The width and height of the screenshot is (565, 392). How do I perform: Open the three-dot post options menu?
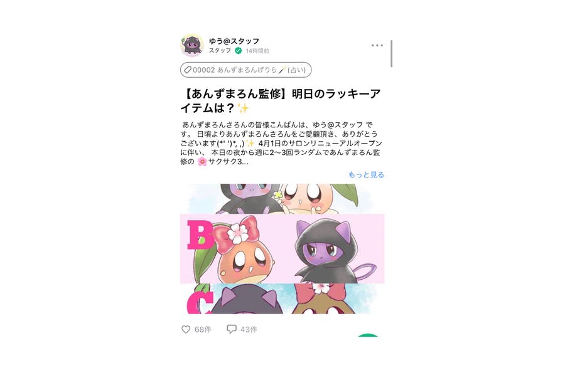tap(377, 45)
